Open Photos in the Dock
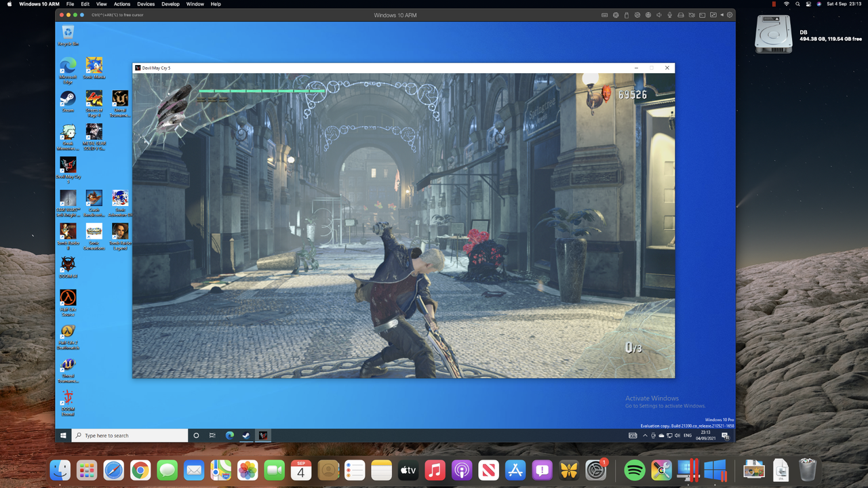 (248, 470)
